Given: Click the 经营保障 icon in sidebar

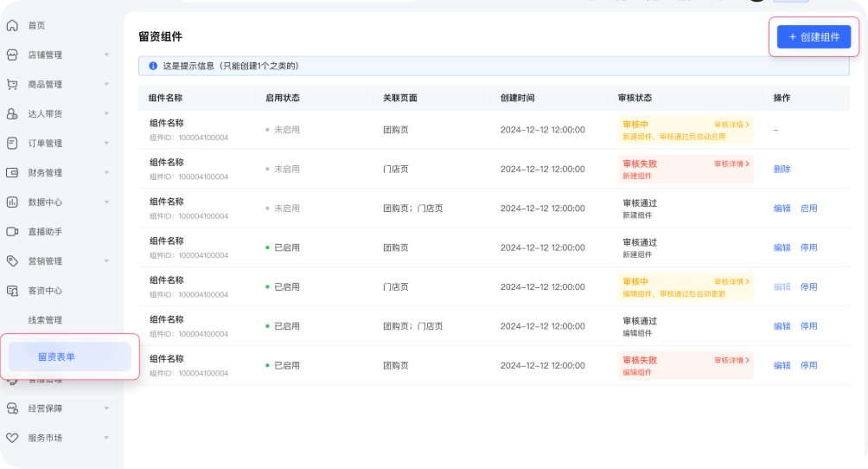Looking at the screenshot, I should tap(12, 408).
